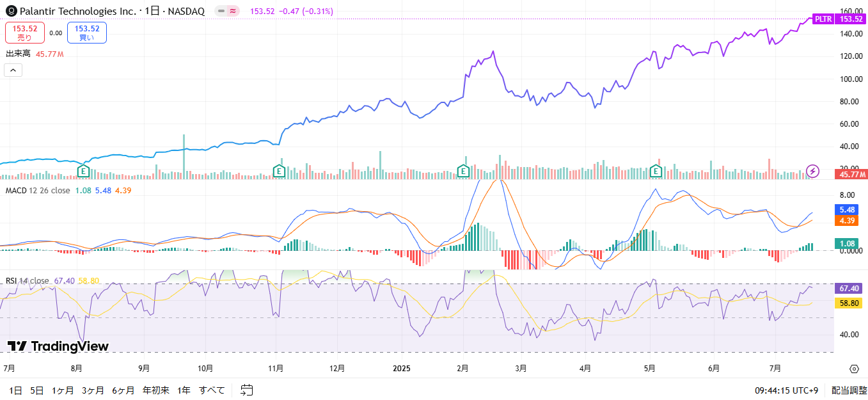Screen dimensions: 868x400
Task: Click the −0.47 (−0.31%) price change text
Action: [x=304, y=12]
